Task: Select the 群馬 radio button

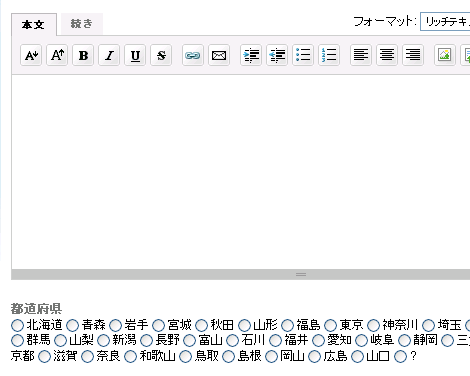Action: (17, 341)
